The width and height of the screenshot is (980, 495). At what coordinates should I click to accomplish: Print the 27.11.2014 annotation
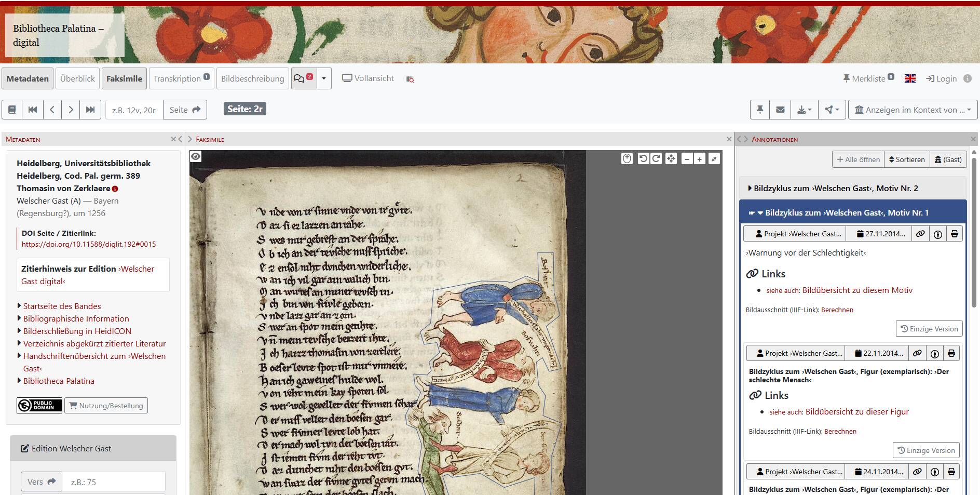point(954,234)
